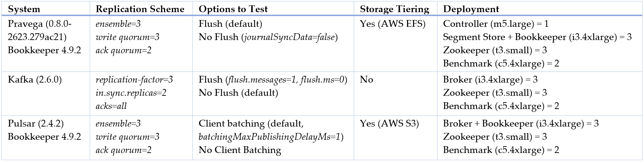Viewport: 644px width, 163px height.
Task: Click the Deployment column header
Action: point(471,9)
